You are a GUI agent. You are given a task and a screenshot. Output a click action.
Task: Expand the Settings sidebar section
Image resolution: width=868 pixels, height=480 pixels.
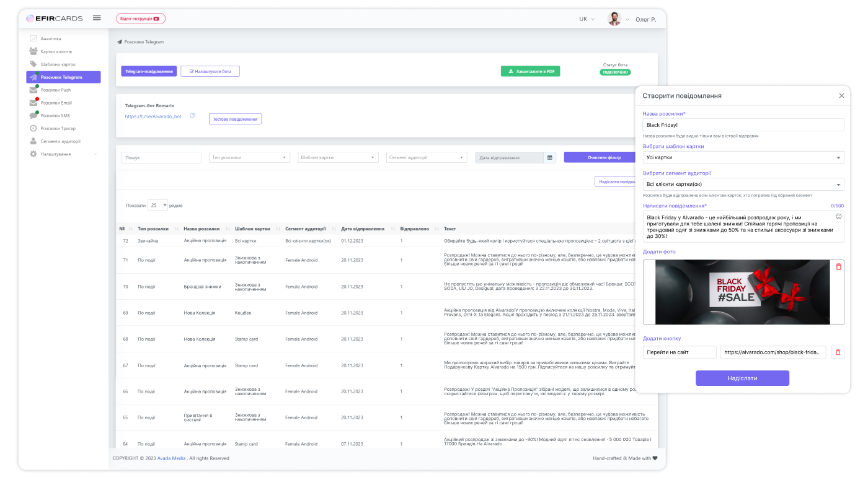click(x=62, y=154)
